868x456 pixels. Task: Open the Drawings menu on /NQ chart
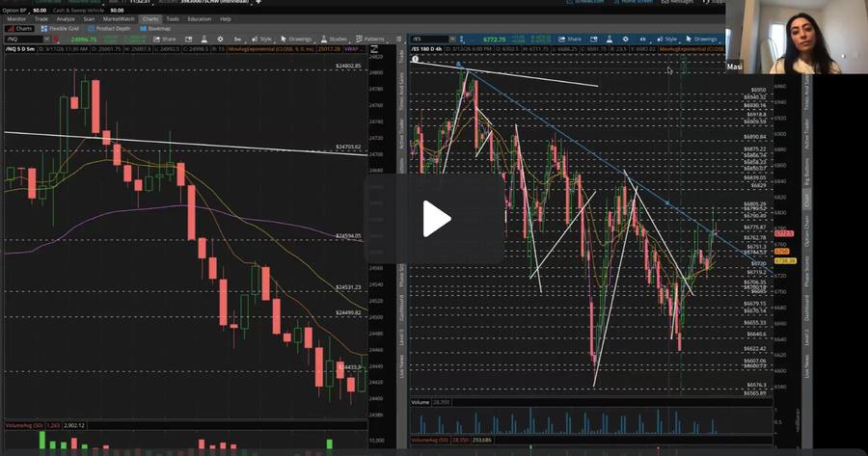(x=296, y=40)
